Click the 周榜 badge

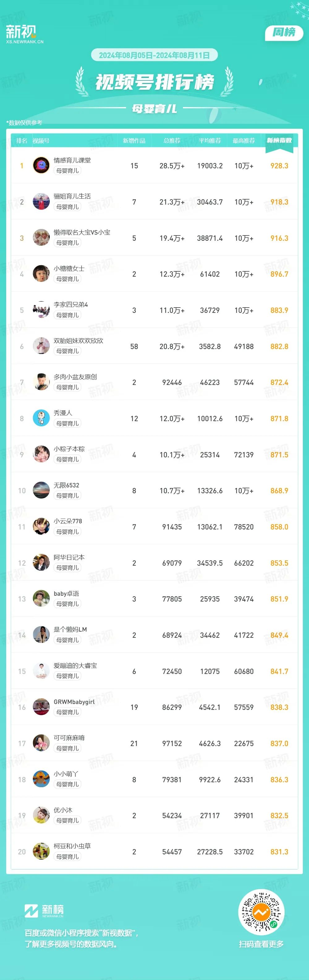284,32
